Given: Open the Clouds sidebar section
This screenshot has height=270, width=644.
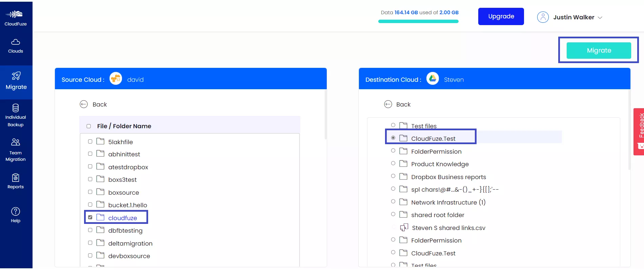Looking at the screenshot, I should coord(16,46).
